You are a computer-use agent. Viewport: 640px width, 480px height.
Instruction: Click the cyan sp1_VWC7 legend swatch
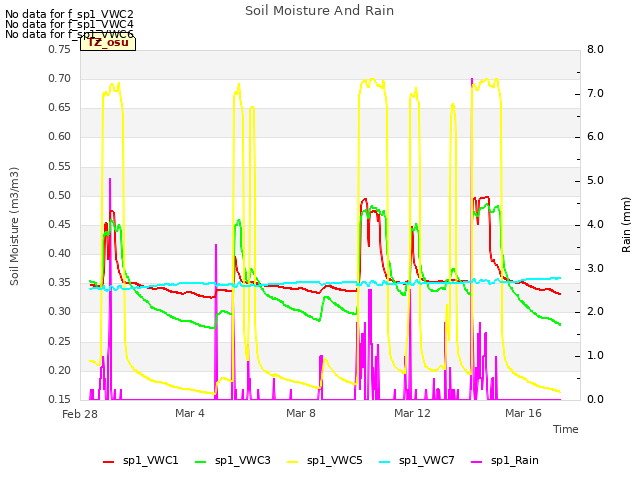tap(384, 462)
